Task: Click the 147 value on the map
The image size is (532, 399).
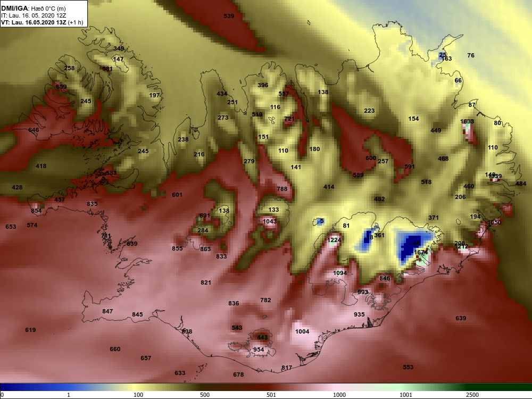Action: [118, 59]
